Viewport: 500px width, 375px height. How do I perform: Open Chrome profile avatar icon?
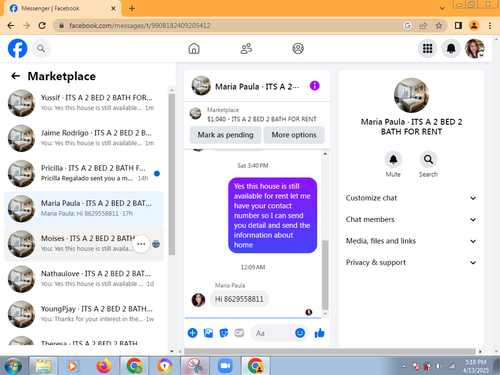pyautogui.click(x=474, y=25)
